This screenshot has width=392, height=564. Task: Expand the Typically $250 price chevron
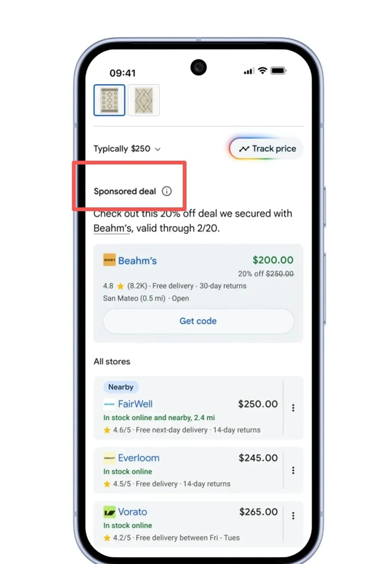coord(158,149)
